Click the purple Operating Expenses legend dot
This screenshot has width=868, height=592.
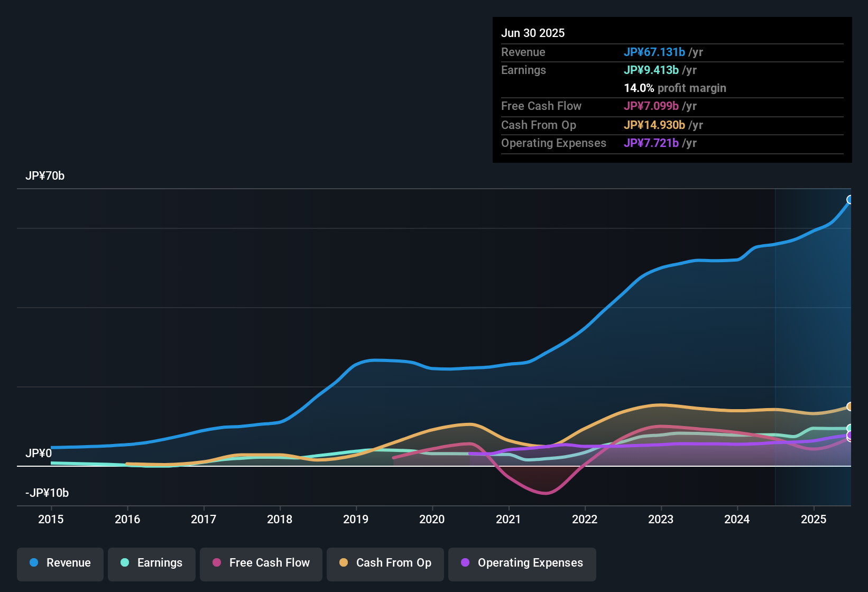[465, 563]
